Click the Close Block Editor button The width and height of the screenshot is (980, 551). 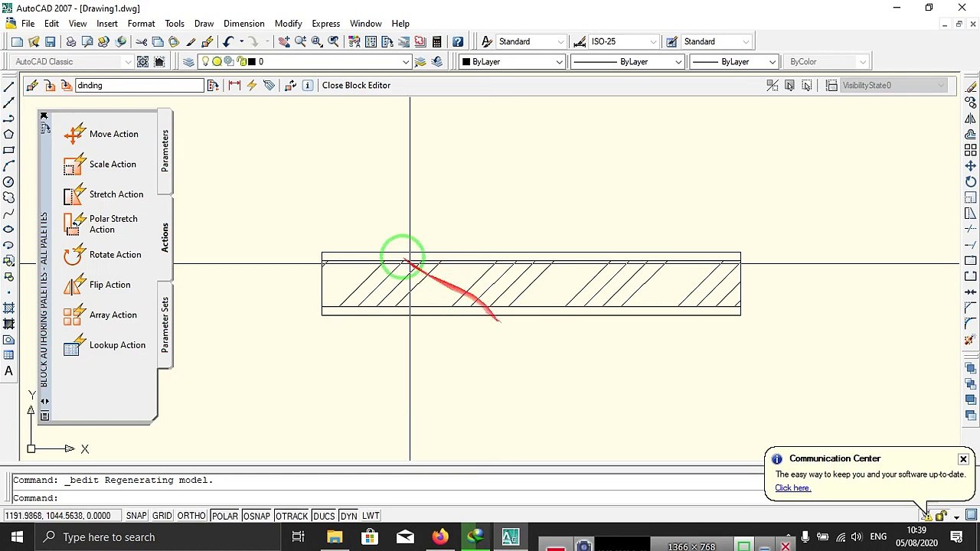356,86
